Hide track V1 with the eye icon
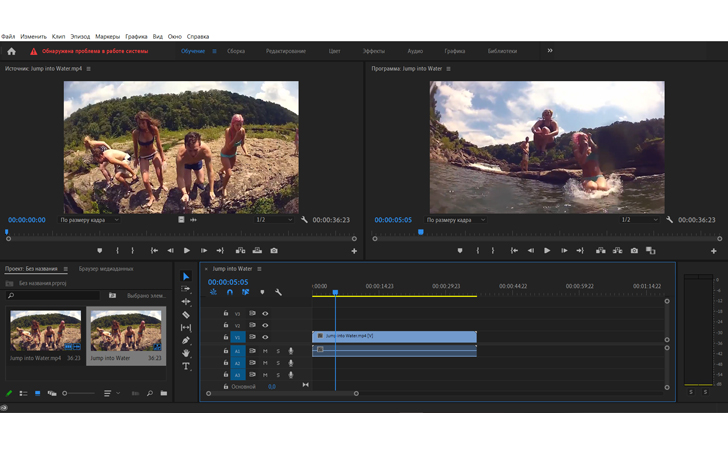 pyautogui.click(x=265, y=338)
